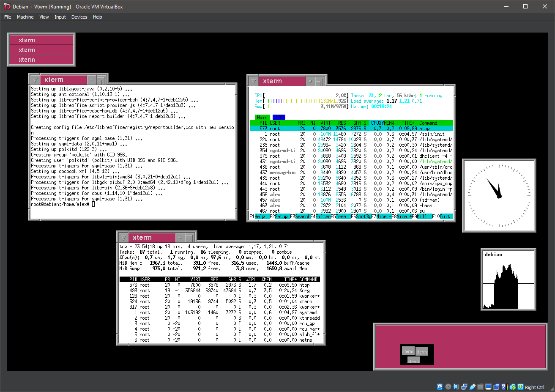Open the shared folders status icon
Viewport: 555px width, 392px height.
pos(480,386)
